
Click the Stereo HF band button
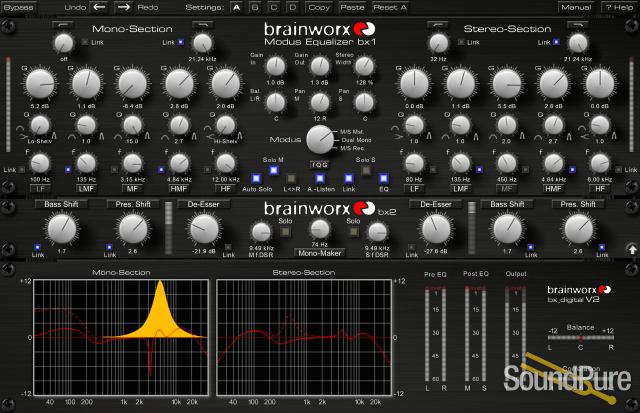[x=600, y=189]
